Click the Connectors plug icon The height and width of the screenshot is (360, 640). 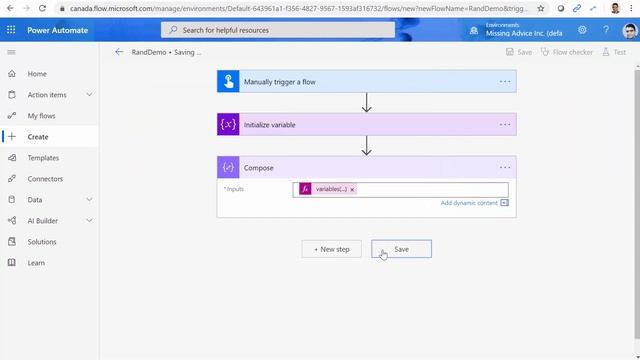tap(12, 179)
